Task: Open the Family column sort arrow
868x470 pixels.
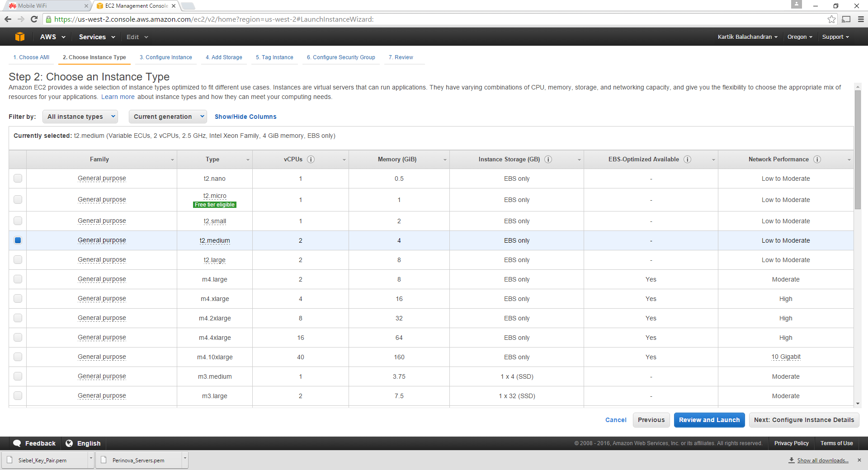Action: click(172, 160)
